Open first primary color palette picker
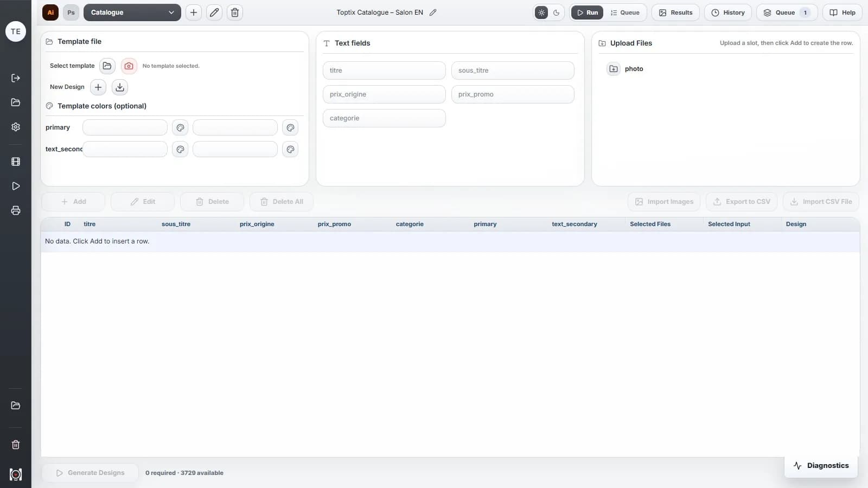868x488 pixels. [180, 127]
